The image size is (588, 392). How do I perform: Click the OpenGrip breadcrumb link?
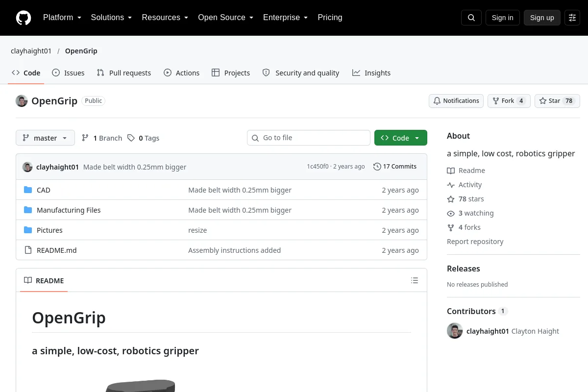(x=81, y=51)
